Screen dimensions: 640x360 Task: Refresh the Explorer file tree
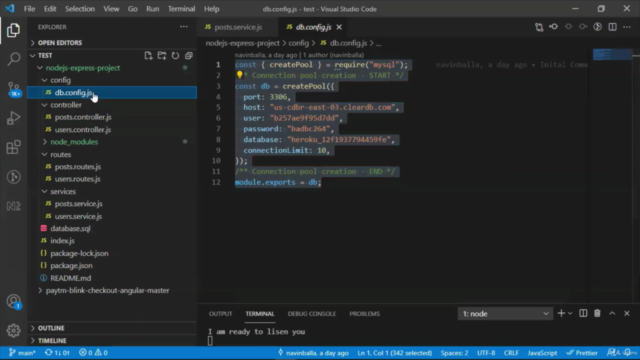point(175,56)
